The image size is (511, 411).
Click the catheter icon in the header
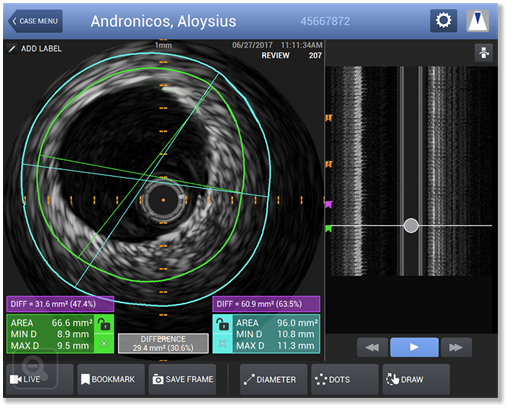pyautogui.click(x=477, y=21)
